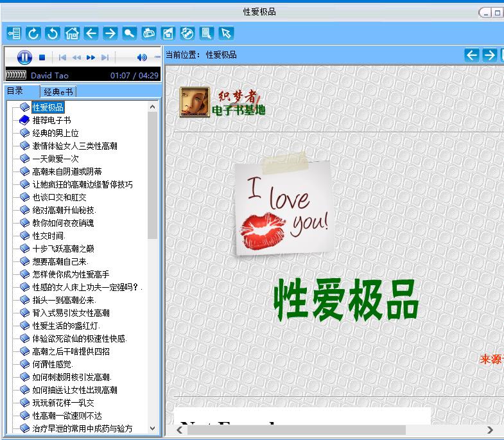Click the toolbar forward arrow
The height and width of the screenshot is (440, 504).
click(x=110, y=33)
